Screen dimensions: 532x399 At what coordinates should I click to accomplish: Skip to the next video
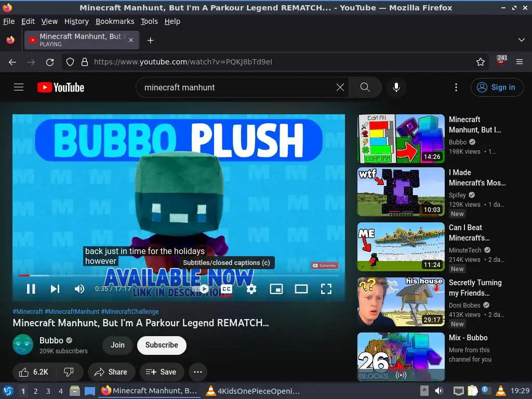click(x=55, y=289)
